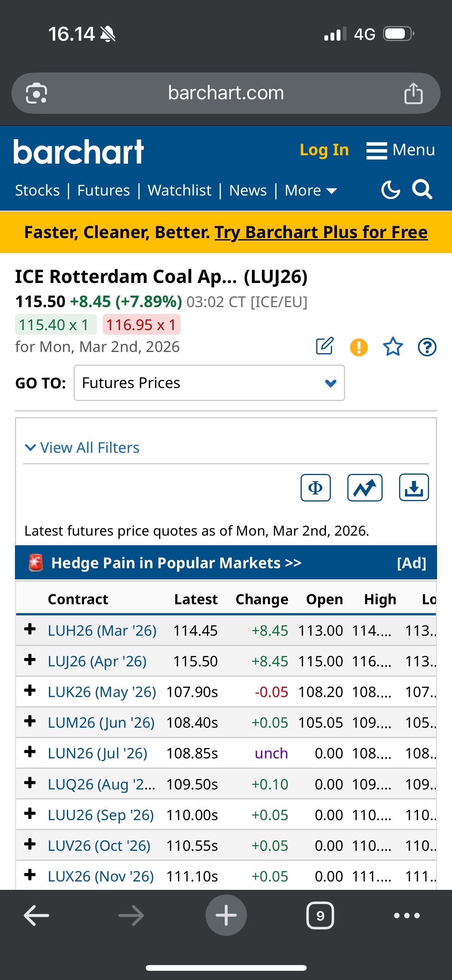This screenshot has width=452, height=980.
Task: Open the browser tabs switcher showing 9
Action: point(320,916)
